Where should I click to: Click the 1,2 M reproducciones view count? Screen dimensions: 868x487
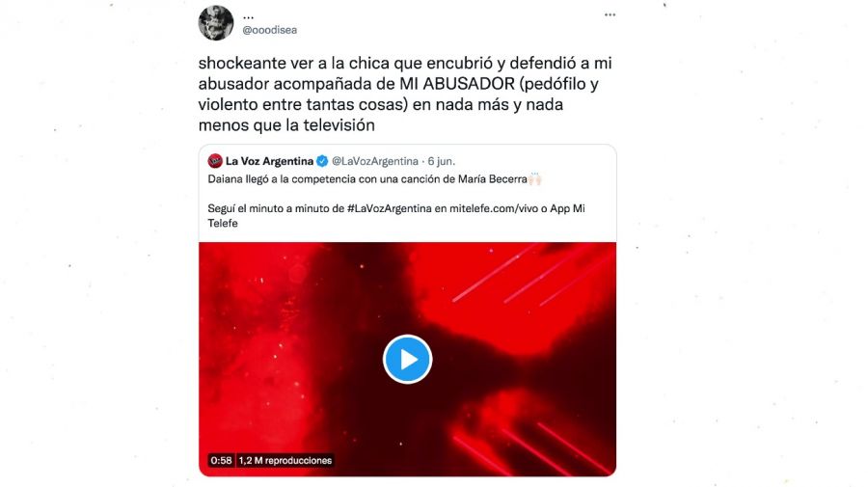285,460
